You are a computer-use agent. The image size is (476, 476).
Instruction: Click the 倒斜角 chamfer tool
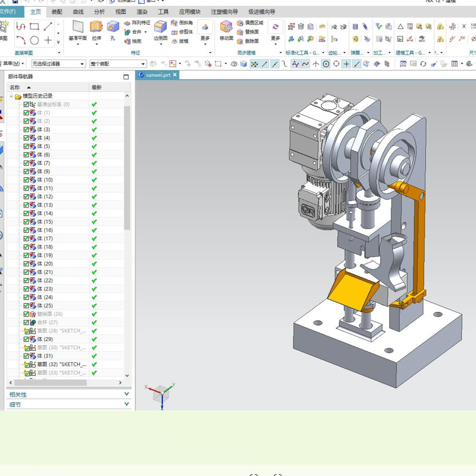(x=182, y=23)
